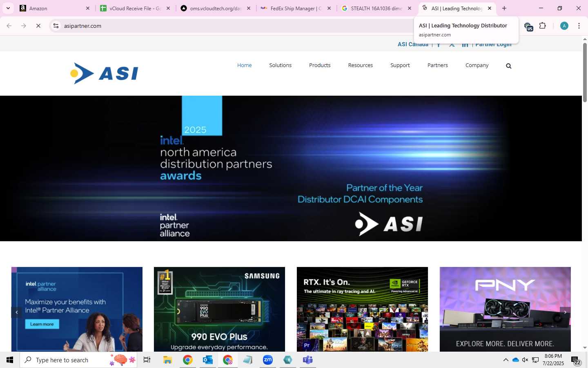This screenshot has width=588, height=368.
Task: Open Task View on the taskbar
Action: coord(147,360)
